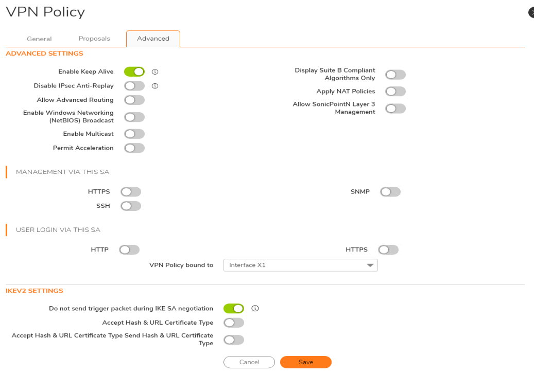Click the 'VPN Policy bound to' label

181,265
